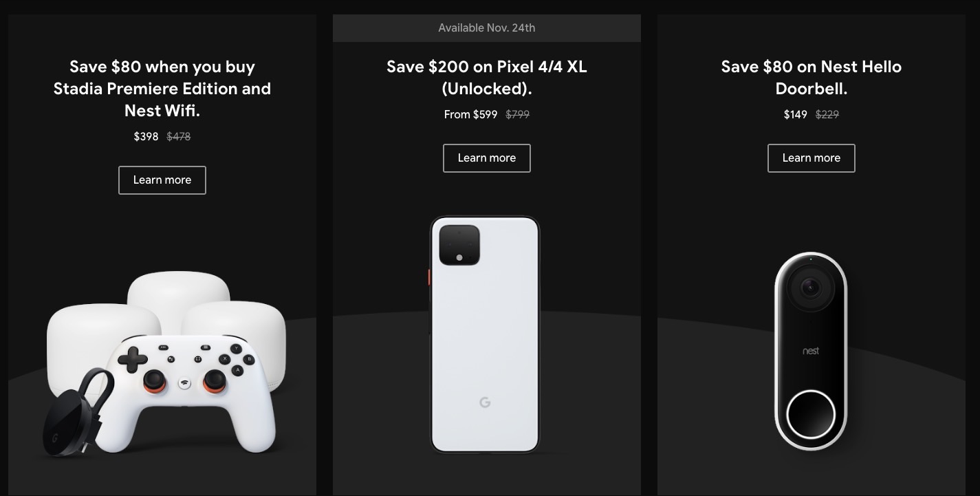The width and height of the screenshot is (980, 496).
Task: Click the Available Nov. 24th banner
Action: pos(487,28)
